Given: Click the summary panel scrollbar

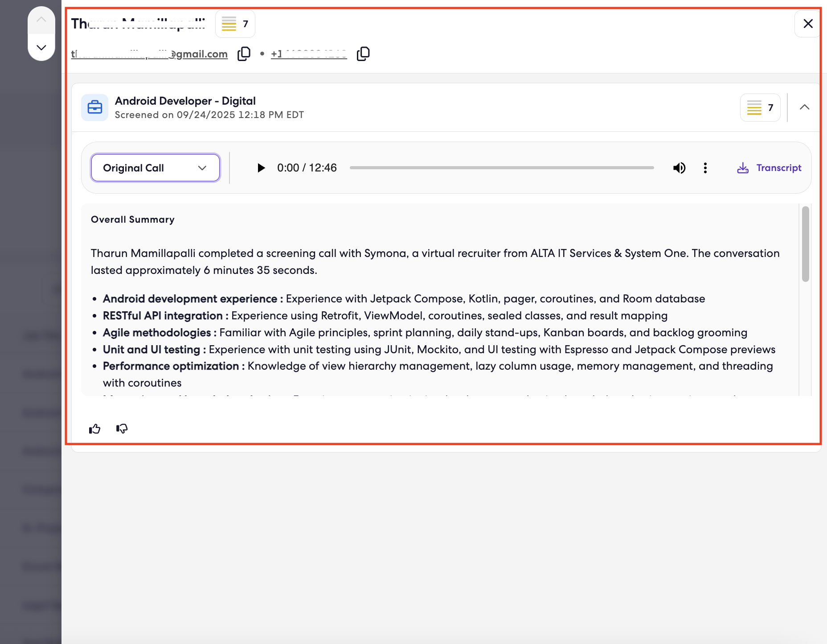Looking at the screenshot, I should (x=805, y=244).
